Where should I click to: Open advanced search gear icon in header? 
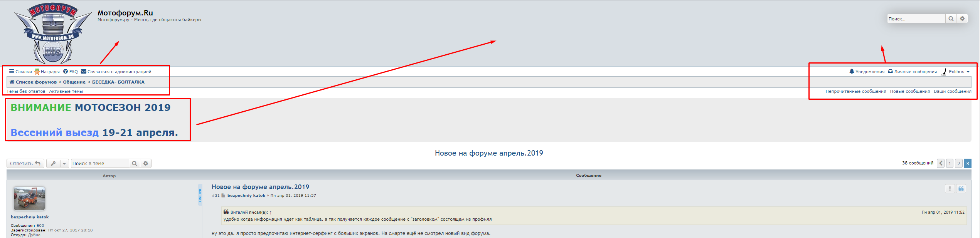tap(962, 18)
